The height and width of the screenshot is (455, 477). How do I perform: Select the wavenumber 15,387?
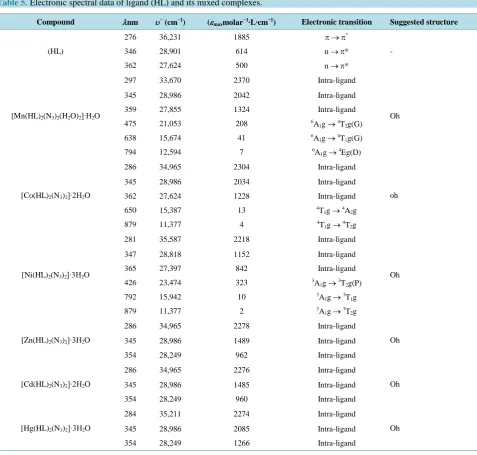(170, 210)
